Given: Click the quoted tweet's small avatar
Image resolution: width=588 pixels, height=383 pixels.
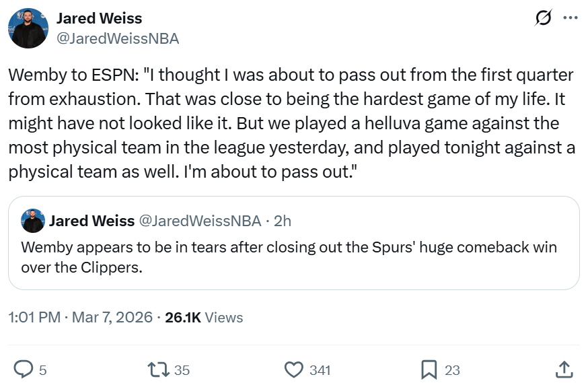Looking at the screenshot, I should (33, 221).
